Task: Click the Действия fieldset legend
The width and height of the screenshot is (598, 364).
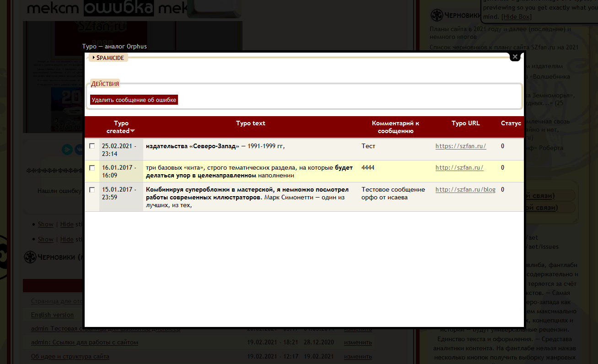Action: click(x=105, y=84)
